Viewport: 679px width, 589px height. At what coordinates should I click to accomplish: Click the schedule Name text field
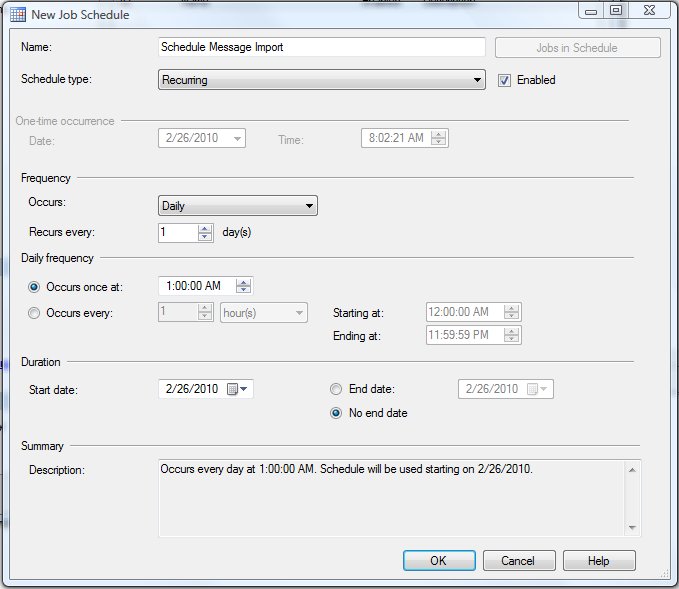(321, 48)
